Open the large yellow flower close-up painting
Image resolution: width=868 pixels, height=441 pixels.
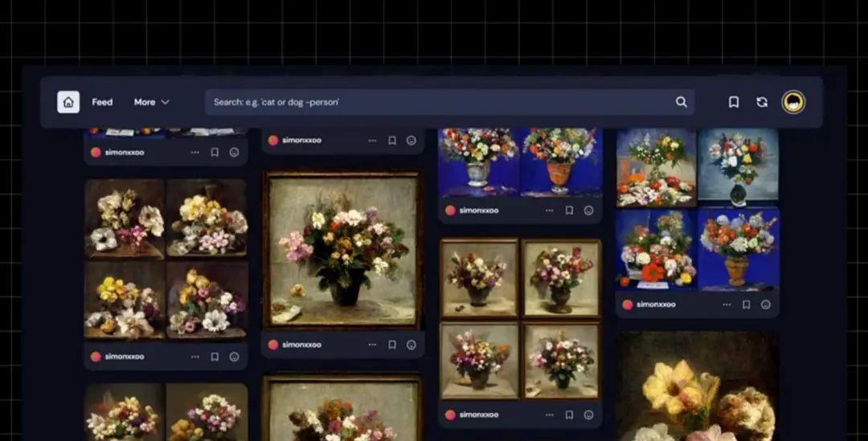tap(698, 386)
